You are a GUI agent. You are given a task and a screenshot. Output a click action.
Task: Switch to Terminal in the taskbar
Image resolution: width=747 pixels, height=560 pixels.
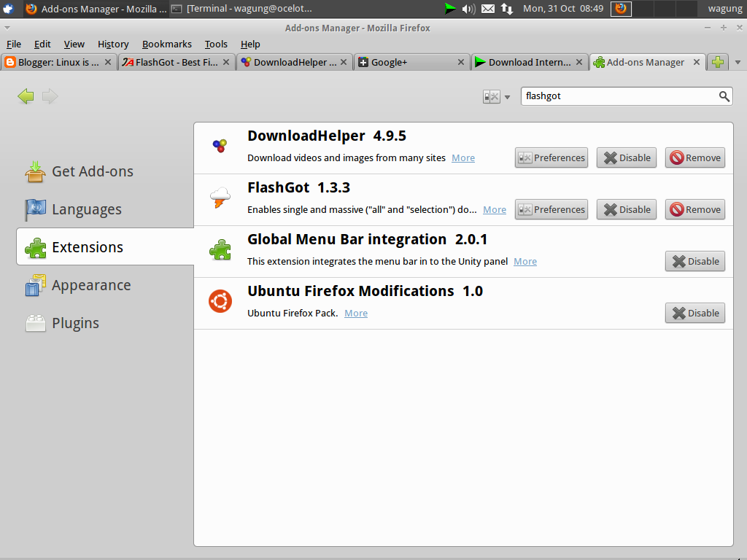click(x=241, y=9)
